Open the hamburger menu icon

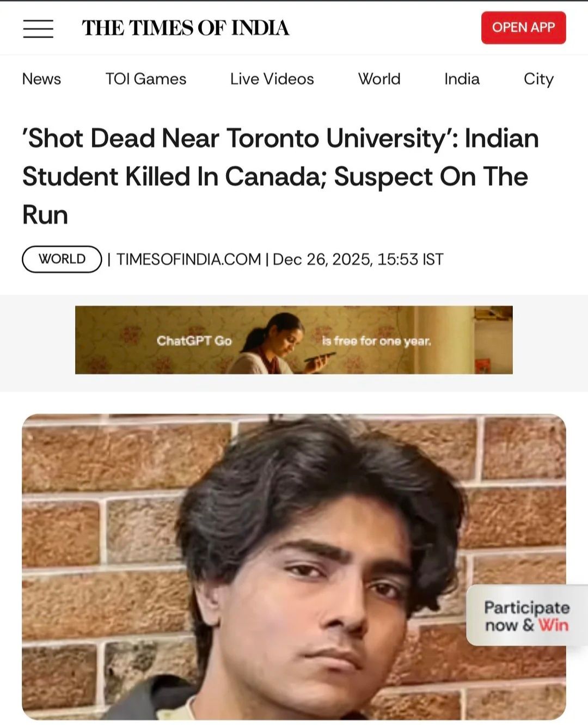point(38,28)
